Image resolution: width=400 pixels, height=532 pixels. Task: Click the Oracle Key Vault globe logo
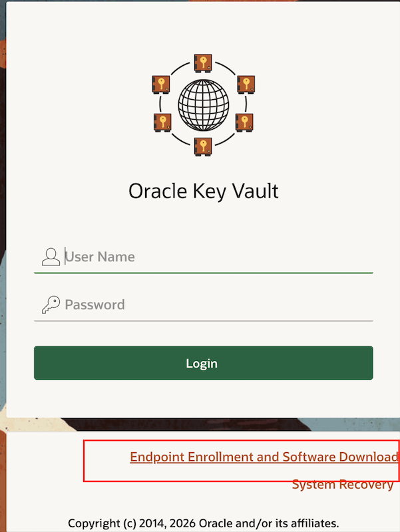click(203, 105)
